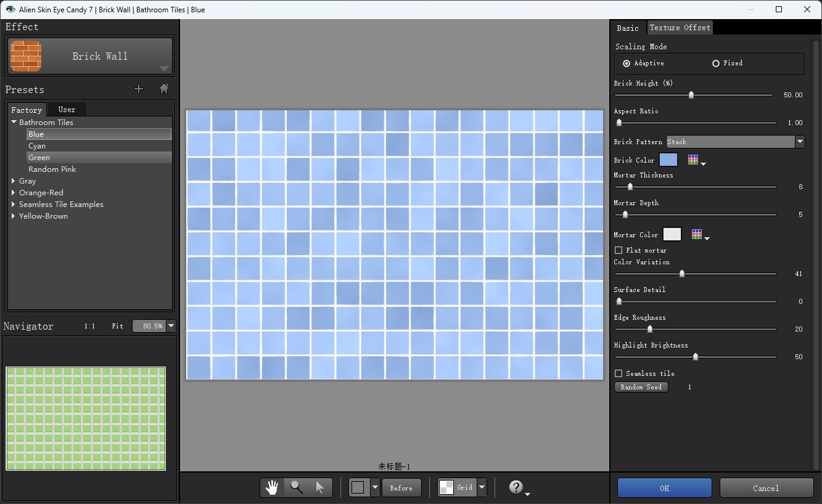This screenshot has width=822, height=504.
Task: Select the Random Pink preset
Action: (52, 169)
